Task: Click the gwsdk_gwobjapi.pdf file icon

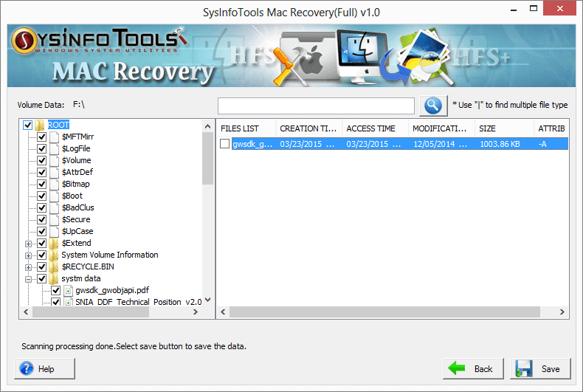Action: point(69,290)
